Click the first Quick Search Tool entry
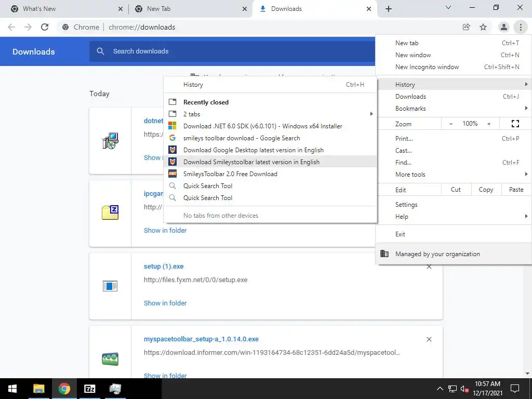Viewport: 532px width, 399px height. tap(270, 185)
